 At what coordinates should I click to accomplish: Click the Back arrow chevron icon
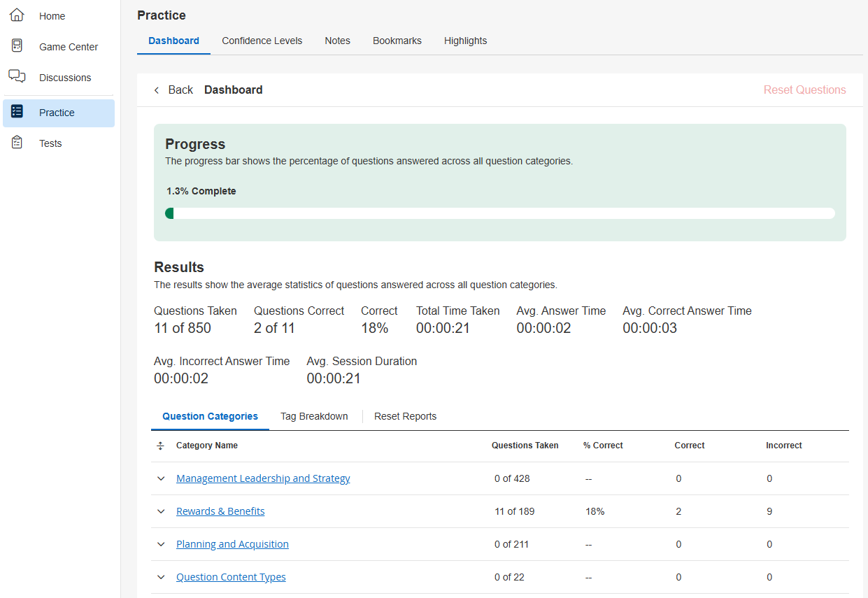click(157, 90)
